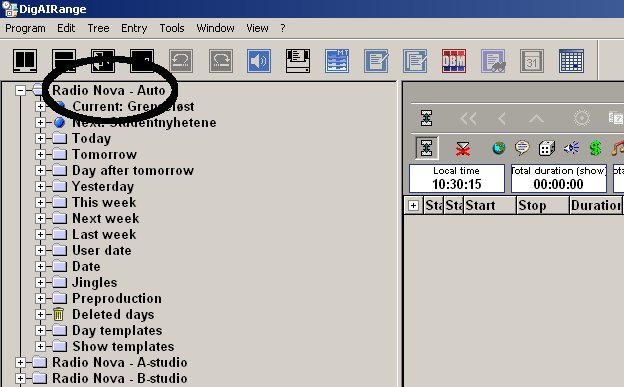Expand the Deleted days node
This screenshot has height=387, width=624.
40,314
